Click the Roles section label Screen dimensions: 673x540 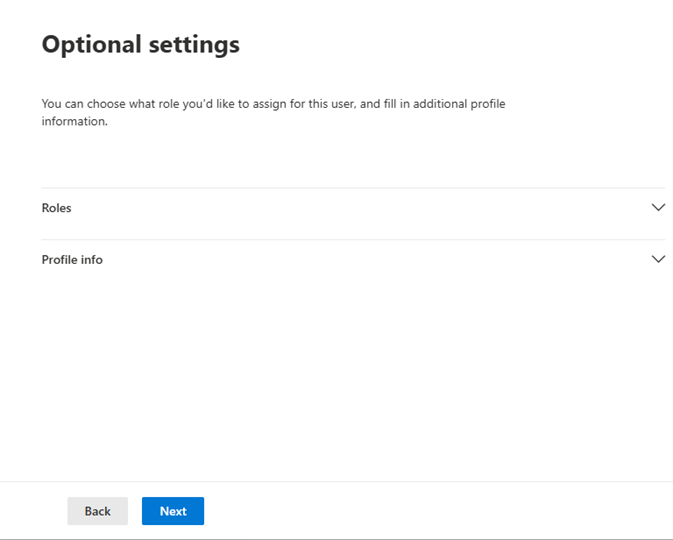click(56, 208)
